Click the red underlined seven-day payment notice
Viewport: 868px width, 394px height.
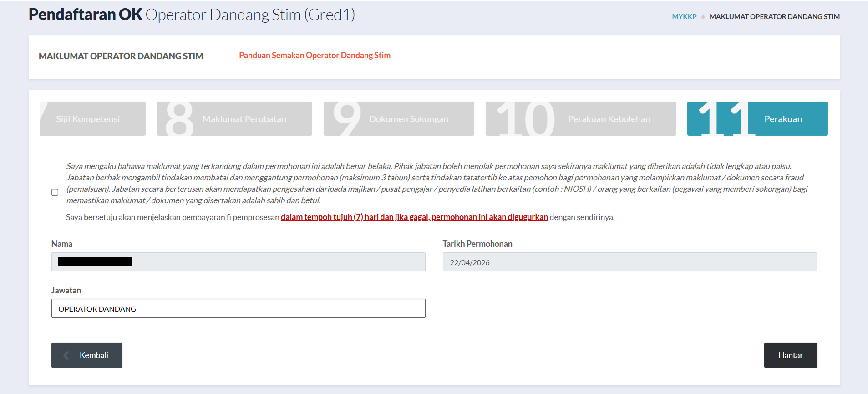(x=414, y=217)
